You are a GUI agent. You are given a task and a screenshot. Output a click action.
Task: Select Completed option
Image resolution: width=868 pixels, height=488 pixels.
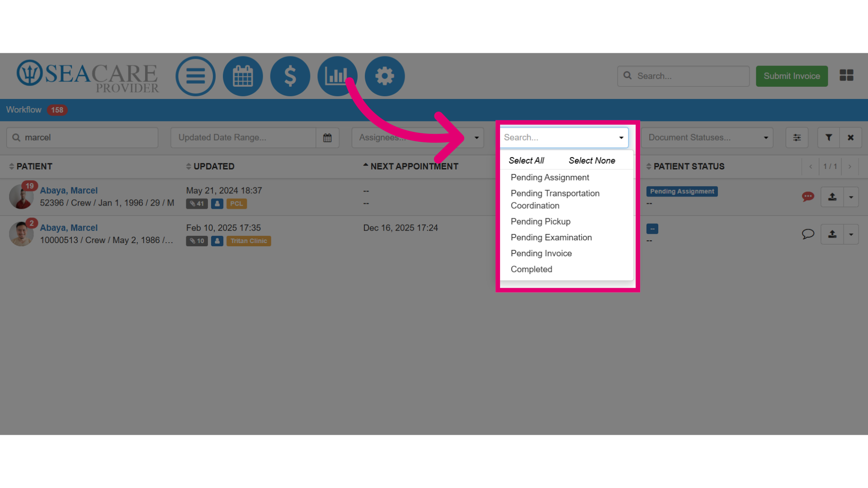point(566,269)
